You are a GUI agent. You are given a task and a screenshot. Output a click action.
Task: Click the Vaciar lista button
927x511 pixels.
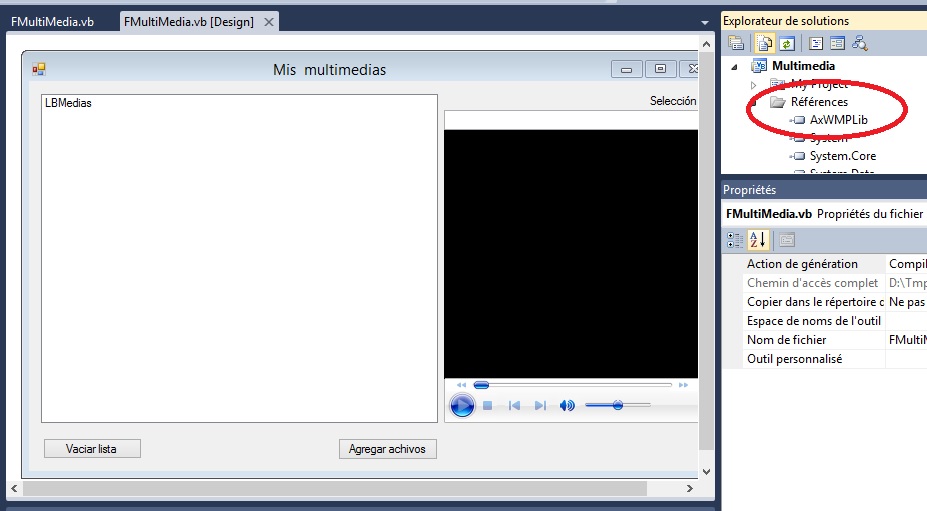coord(92,449)
